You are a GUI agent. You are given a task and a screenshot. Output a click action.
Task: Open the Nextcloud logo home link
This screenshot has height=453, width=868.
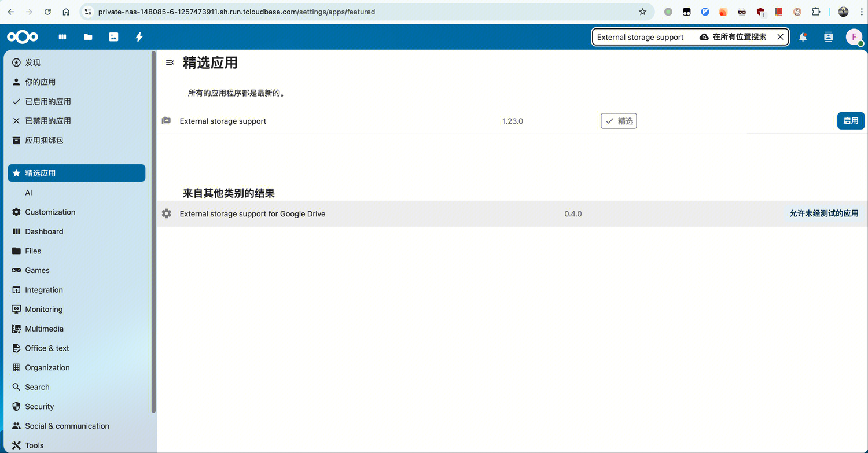[x=23, y=37]
